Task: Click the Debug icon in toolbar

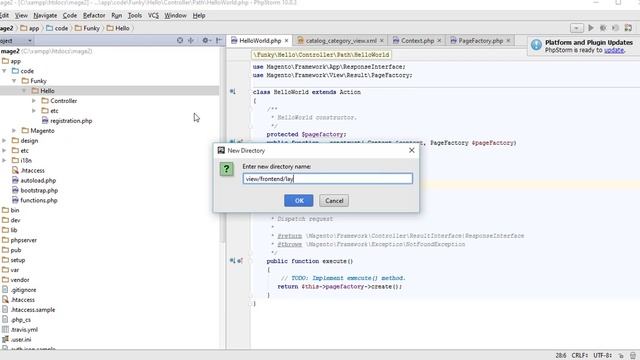Action: [x=603, y=28]
